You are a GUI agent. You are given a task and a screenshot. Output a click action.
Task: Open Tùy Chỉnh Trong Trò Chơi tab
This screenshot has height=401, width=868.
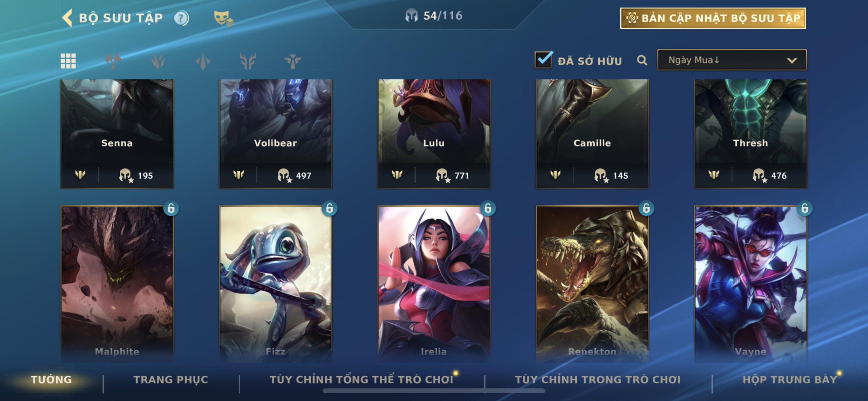pyautogui.click(x=598, y=379)
